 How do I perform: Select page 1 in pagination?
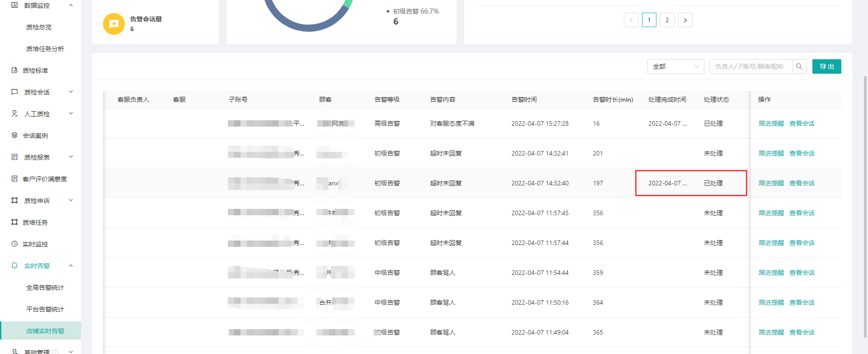[649, 20]
